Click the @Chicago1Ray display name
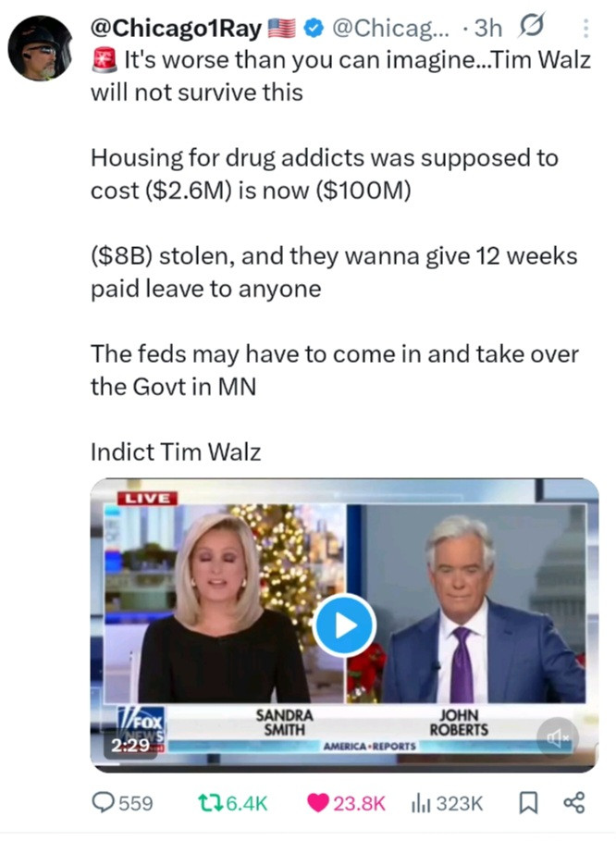 pos(176,28)
